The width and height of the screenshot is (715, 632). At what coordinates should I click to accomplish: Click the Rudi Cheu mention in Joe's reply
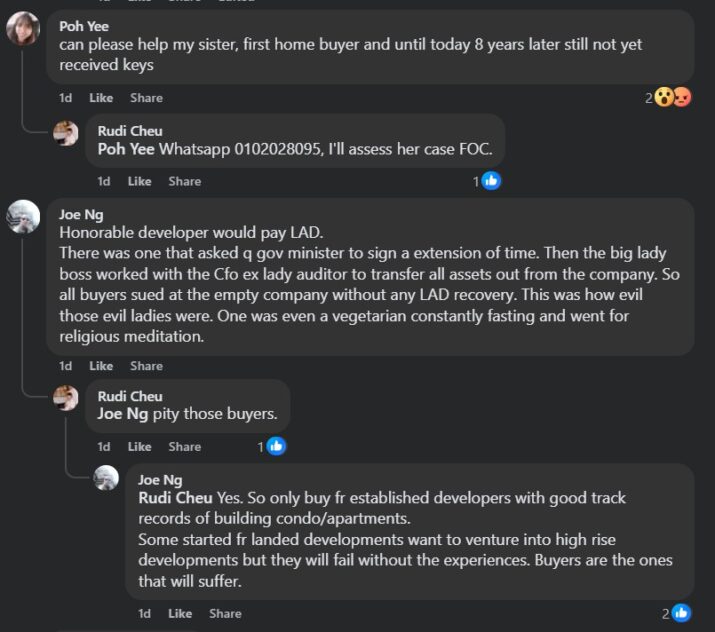[174, 497]
